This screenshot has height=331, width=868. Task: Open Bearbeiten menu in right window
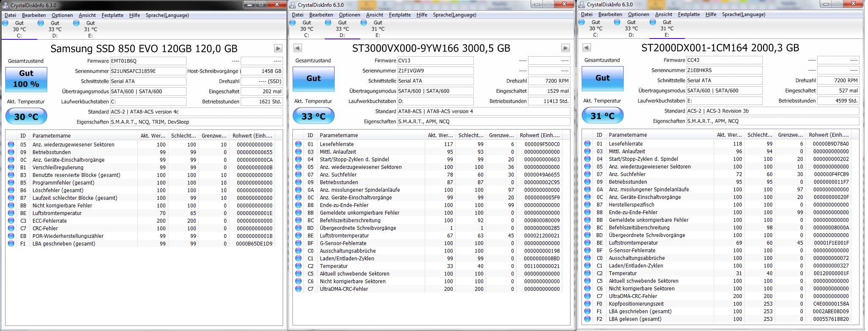610,14
